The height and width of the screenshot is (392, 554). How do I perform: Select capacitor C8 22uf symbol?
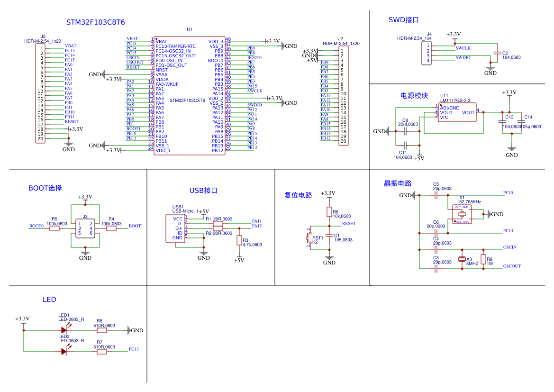[405, 131]
